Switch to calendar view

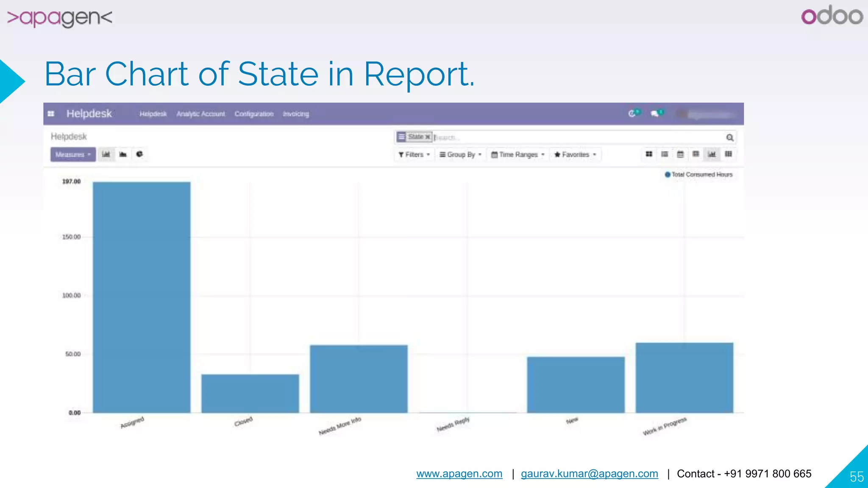point(680,154)
